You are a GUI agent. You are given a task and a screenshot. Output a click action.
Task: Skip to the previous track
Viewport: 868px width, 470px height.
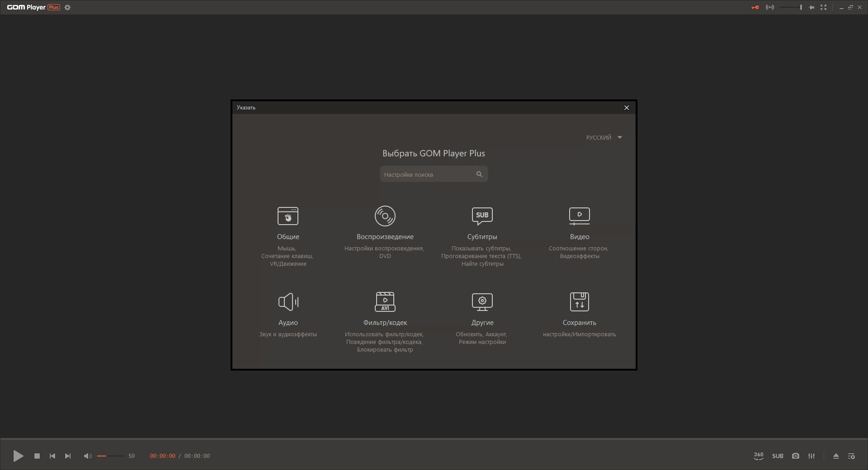click(x=52, y=456)
